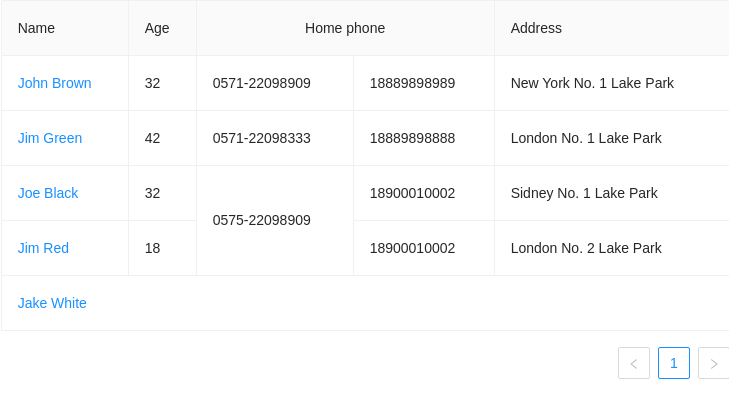The width and height of the screenshot is (729, 395).
Task: Select phone cell 0571-22098909
Action: [275, 83]
